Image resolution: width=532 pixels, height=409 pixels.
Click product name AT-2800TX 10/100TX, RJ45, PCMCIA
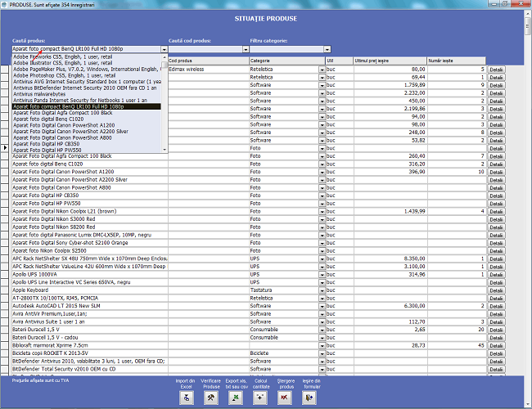point(56,298)
